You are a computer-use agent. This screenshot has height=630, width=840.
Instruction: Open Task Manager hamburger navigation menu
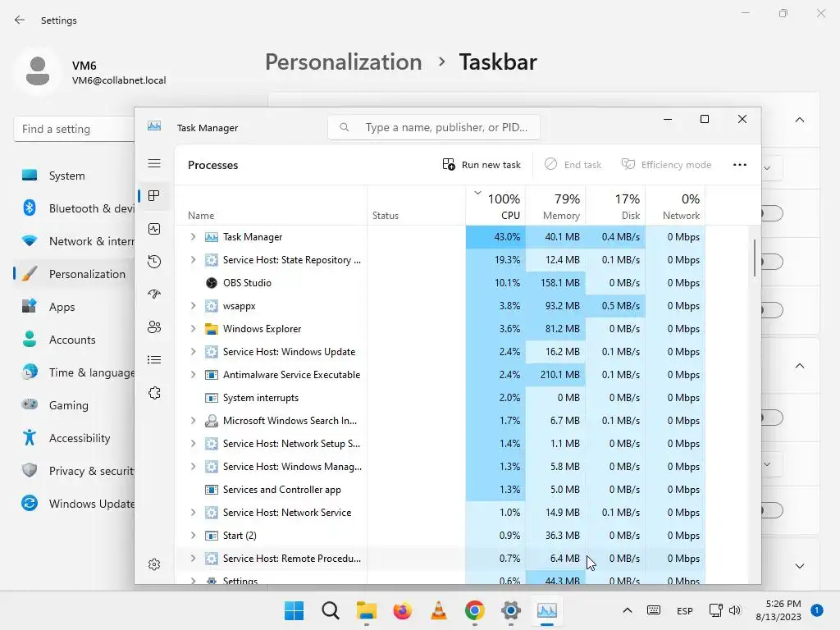[154, 163]
